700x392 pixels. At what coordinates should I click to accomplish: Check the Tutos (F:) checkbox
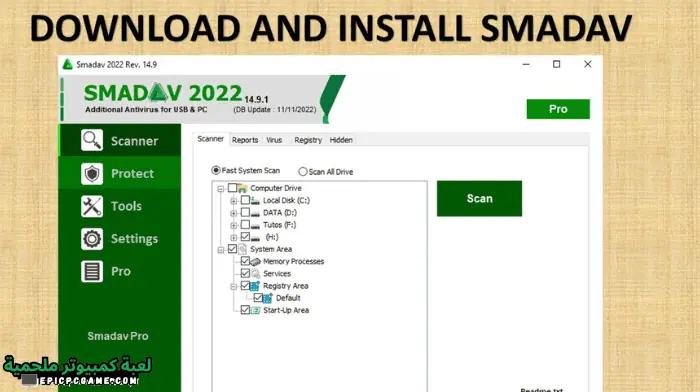pyautogui.click(x=245, y=224)
